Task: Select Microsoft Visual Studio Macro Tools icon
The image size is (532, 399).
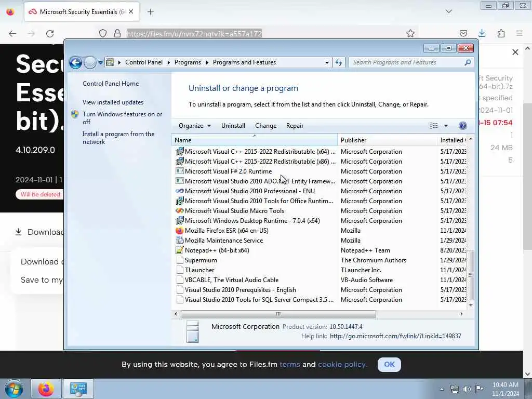Action: (x=179, y=211)
